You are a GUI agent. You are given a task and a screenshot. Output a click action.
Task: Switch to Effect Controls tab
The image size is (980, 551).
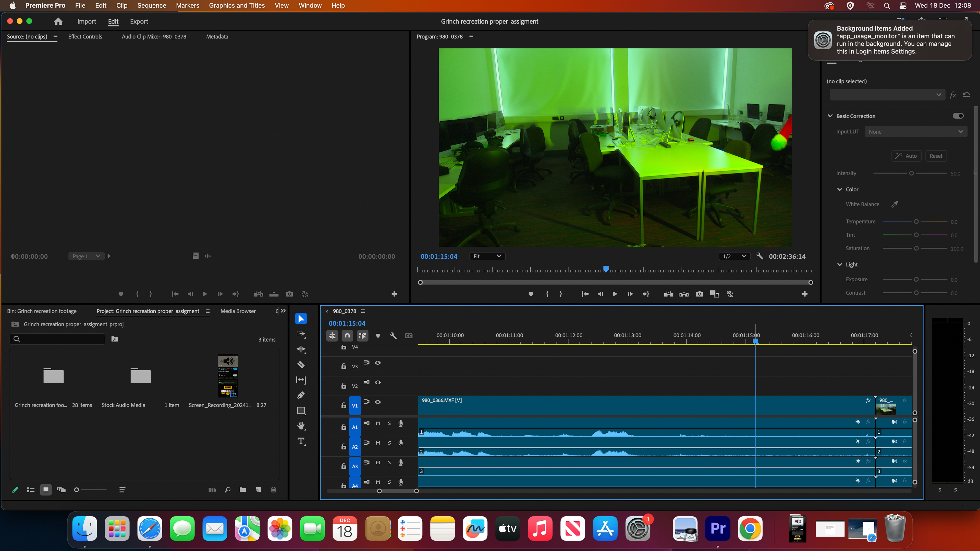(x=85, y=36)
